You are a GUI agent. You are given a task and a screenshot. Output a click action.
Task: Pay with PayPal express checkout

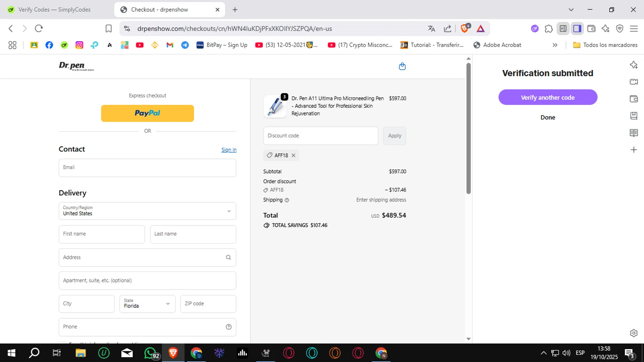click(x=147, y=113)
